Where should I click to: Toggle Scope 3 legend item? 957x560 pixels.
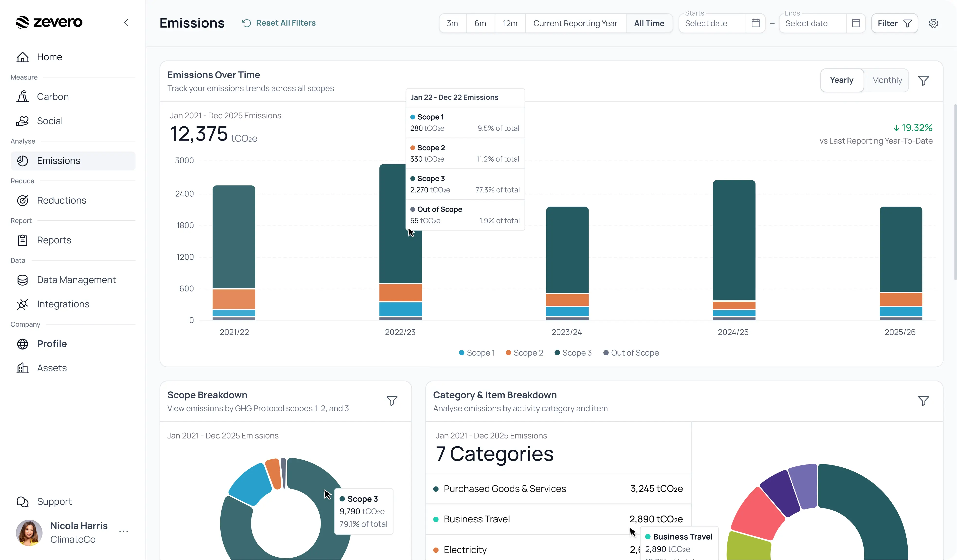pyautogui.click(x=573, y=353)
